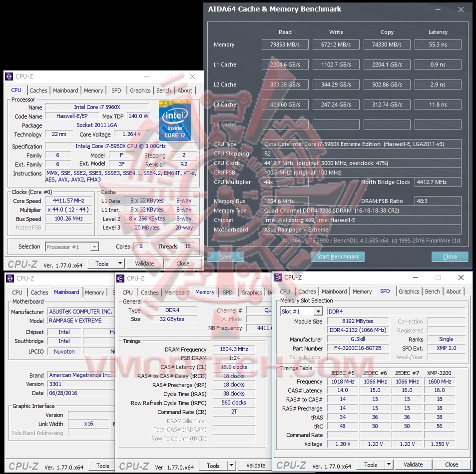Click Close button in the CPU tab window

coord(183,263)
